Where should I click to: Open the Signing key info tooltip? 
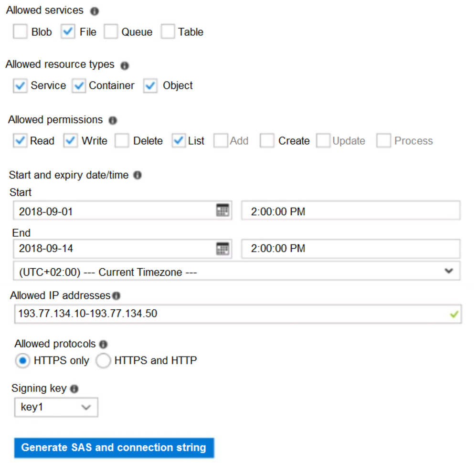pyautogui.click(x=74, y=389)
